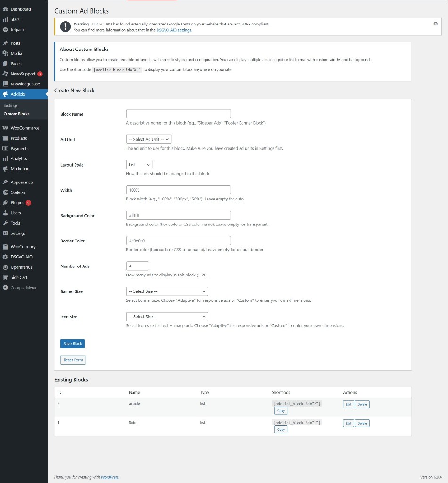The width and height of the screenshot is (448, 483).
Task: Click the Analytics icon in sidebar
Action: coord(5,158)
